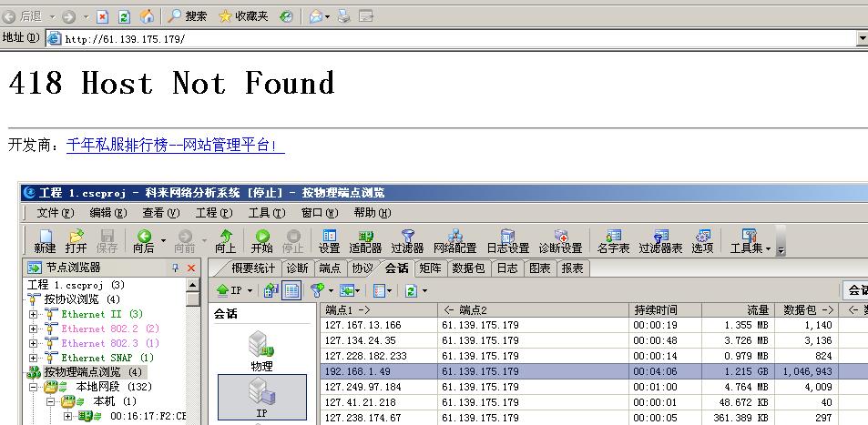Viewport: 868px width, 425px height.
Task: Open 窗口(W) menu
Action: point(320,213)
